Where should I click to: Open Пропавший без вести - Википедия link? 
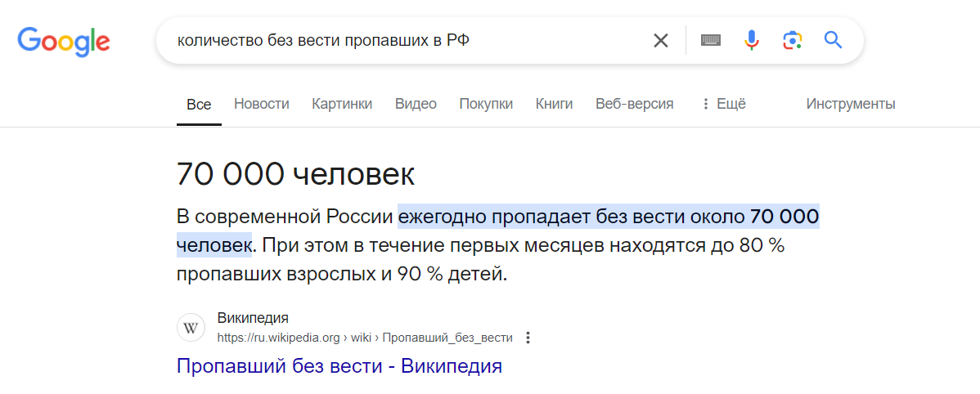pyautogui.click(x=339, y=365)
